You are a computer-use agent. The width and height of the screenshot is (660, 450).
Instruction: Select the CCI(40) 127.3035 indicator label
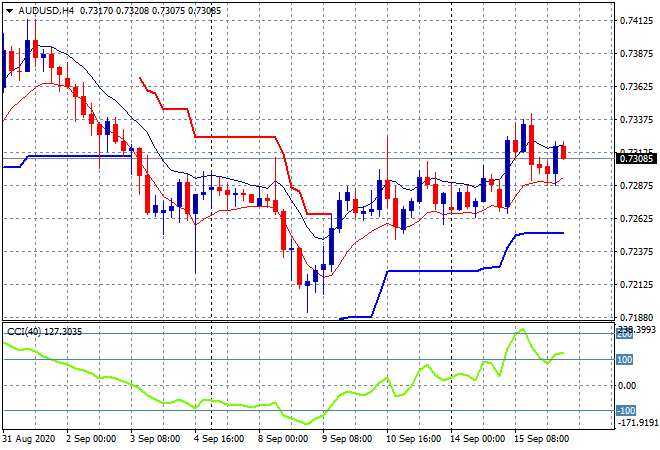point(44,332)
